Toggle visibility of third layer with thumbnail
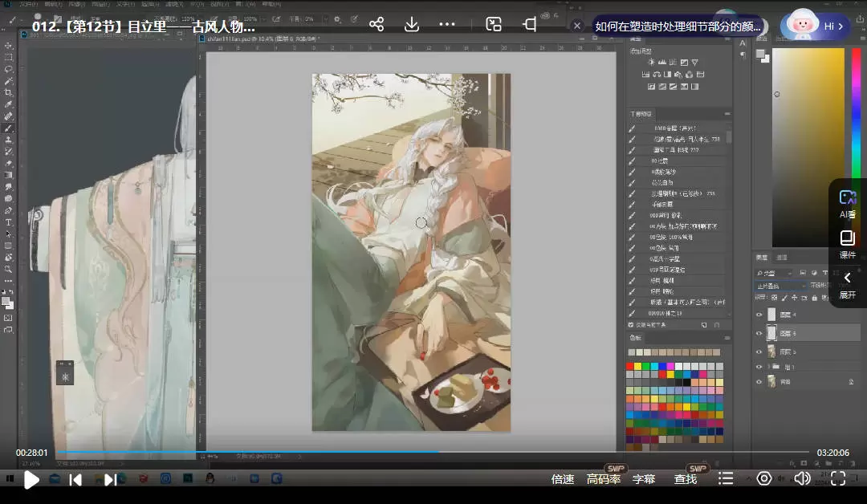Viewport: 867px width, 504px height. click(759, 352)
